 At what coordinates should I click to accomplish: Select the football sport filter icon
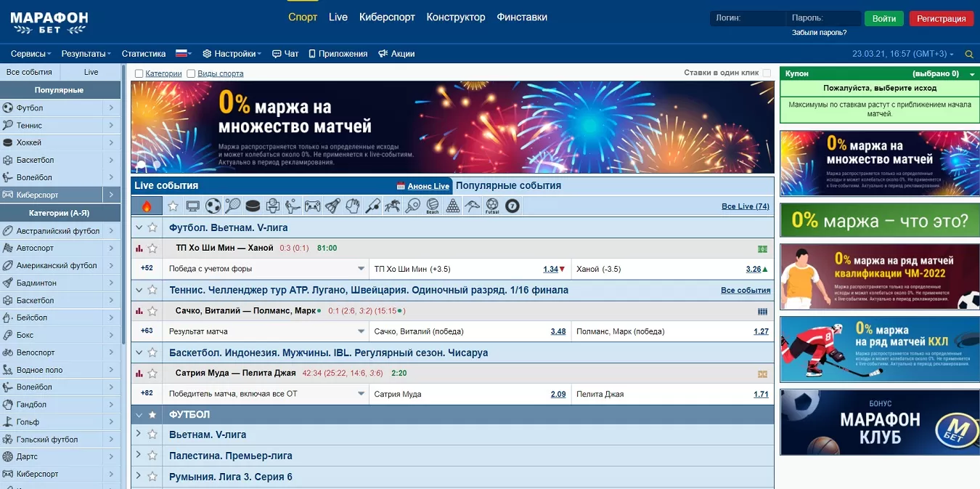click(x=213, y=206)
